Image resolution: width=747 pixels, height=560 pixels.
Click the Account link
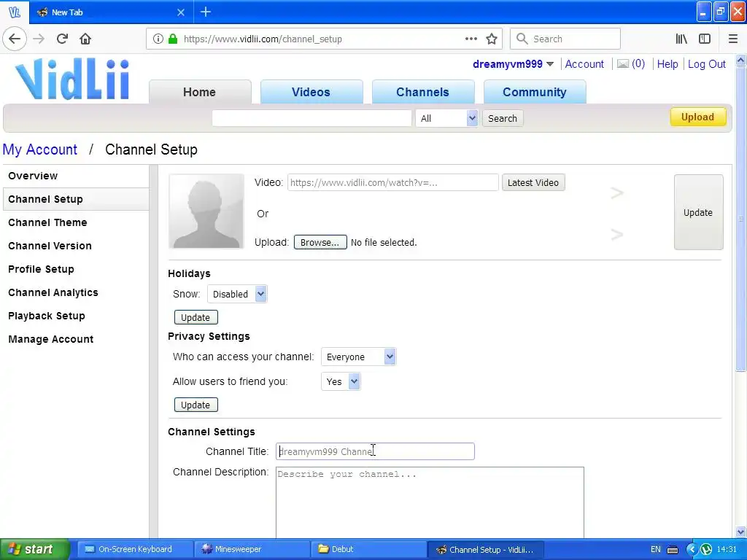[584, 64]
